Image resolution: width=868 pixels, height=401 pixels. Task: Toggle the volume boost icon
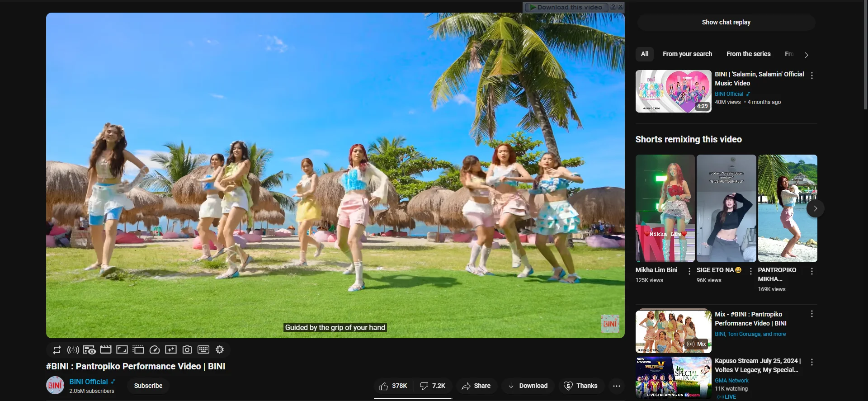(73, 350)
